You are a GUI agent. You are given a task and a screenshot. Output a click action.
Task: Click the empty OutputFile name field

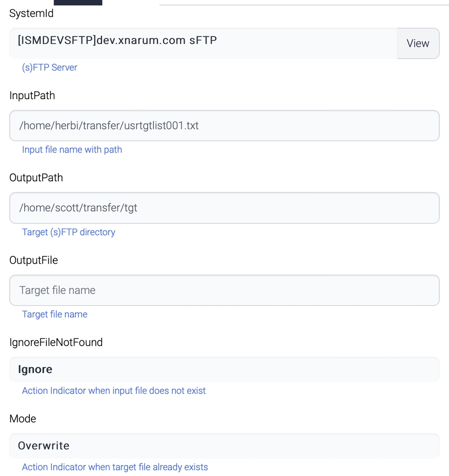coord(224,290)
